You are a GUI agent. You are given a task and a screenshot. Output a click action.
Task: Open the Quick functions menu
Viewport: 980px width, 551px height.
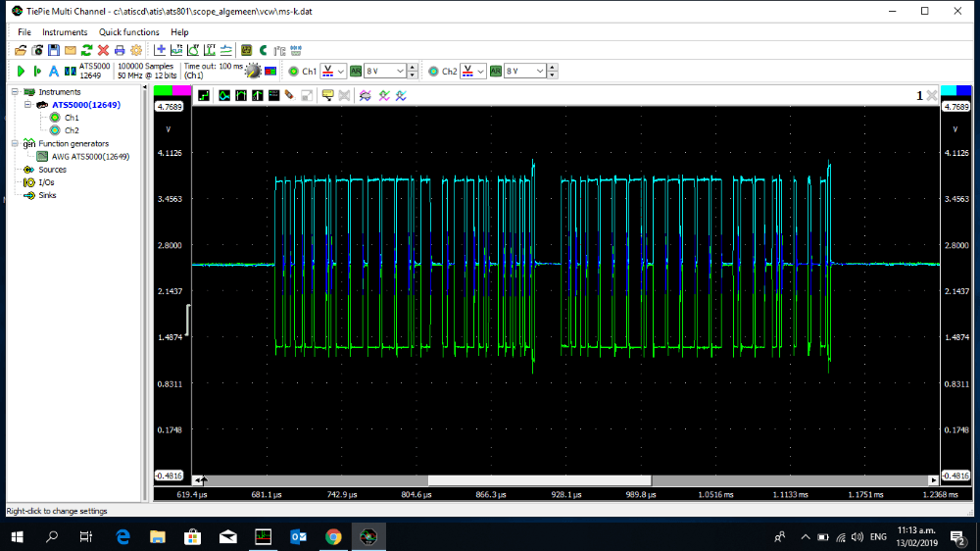pyautogui.click(x=129, y=32)
